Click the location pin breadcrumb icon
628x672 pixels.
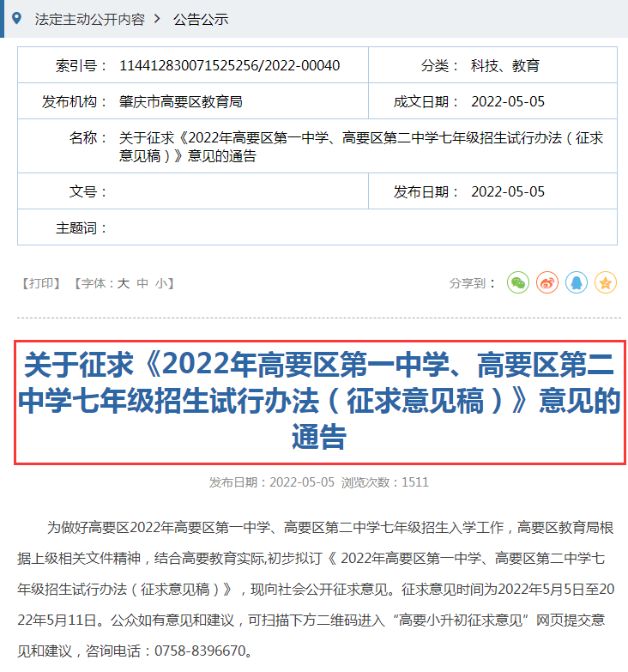(16, 18)
